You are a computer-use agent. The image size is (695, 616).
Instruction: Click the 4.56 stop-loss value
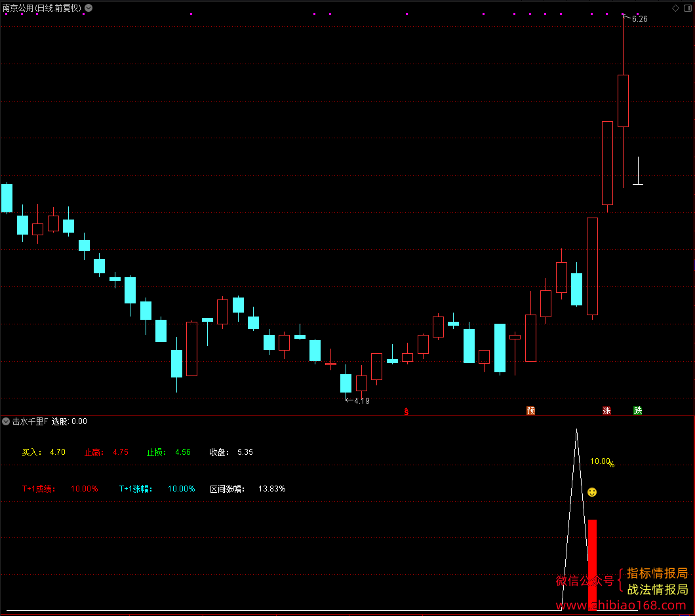[x=183, y=452]
